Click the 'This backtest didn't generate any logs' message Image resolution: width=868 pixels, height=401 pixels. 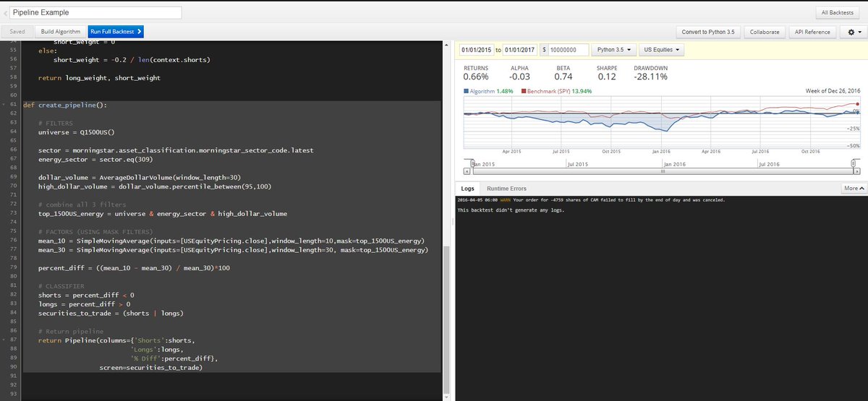pyautogui.click(x=511, y=210)
